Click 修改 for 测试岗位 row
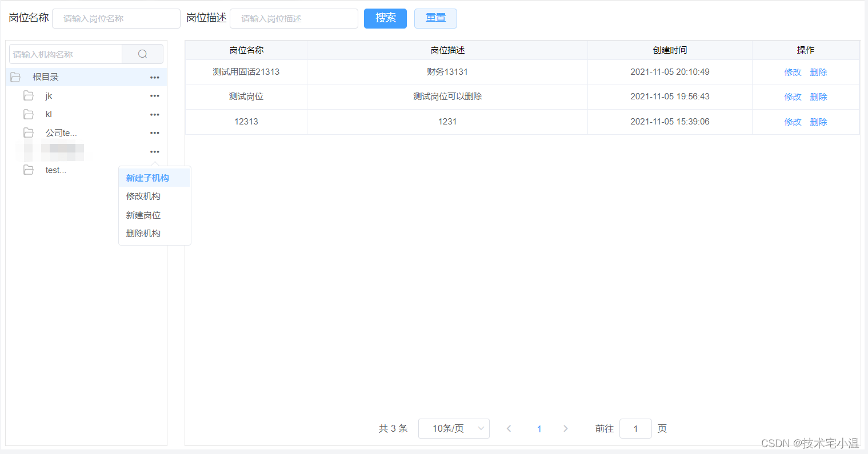 pos(793,97)
